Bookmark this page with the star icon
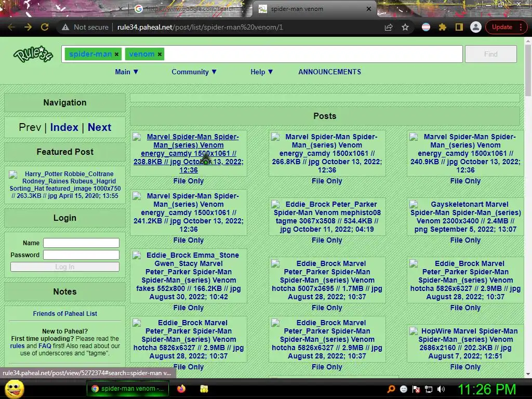Viewport: 532px width, 399px height. point(405,27)
